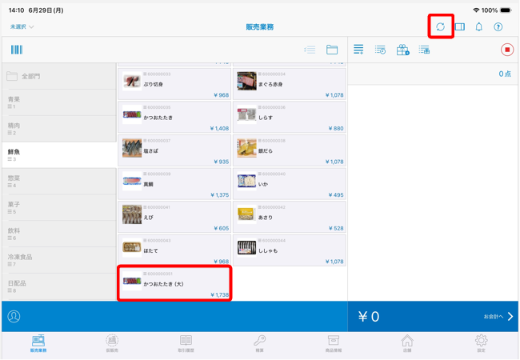Open the 未選択 dropdown
The width and height of the screenshot is (520, 360).
point(22,27)
